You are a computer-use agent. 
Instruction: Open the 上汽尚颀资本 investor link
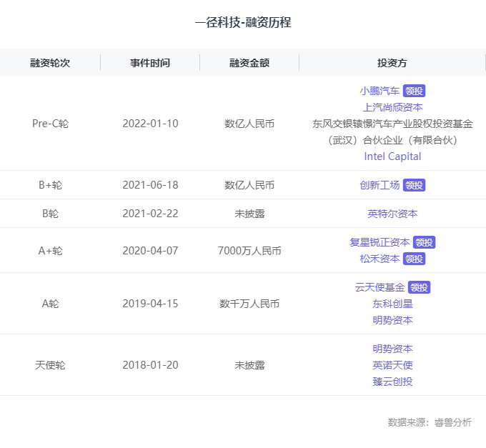[x=392, y=107]
